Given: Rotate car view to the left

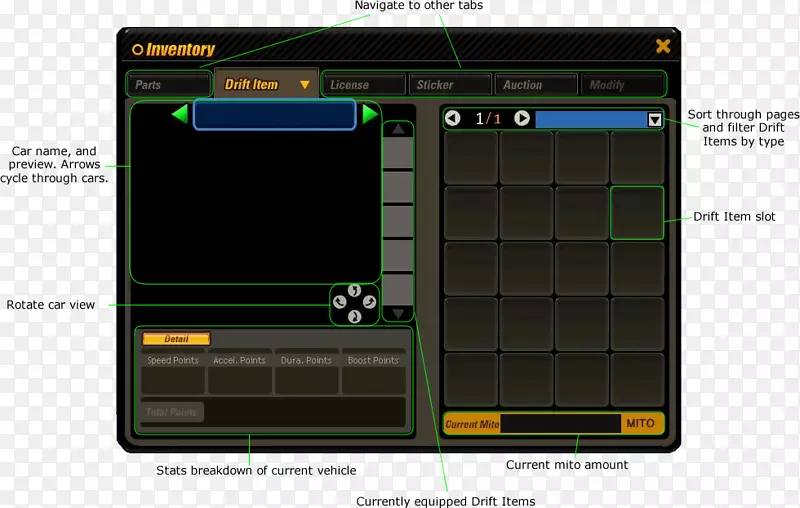Looking at the screenshot, I should 340,302.
